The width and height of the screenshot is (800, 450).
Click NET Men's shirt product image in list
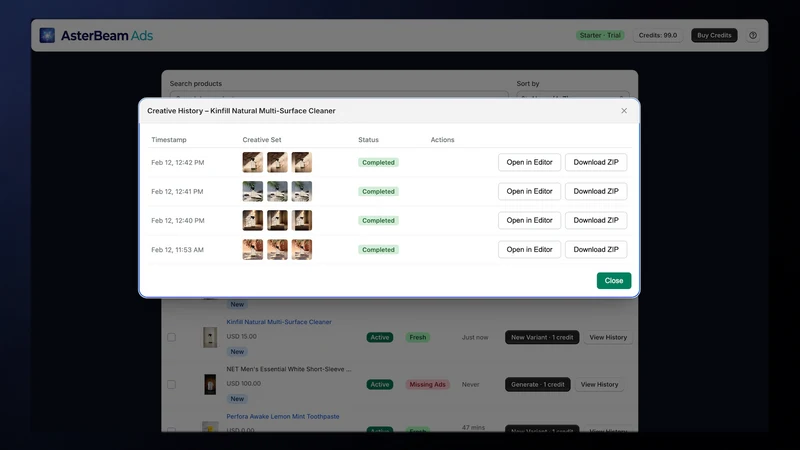click(210, 384)
